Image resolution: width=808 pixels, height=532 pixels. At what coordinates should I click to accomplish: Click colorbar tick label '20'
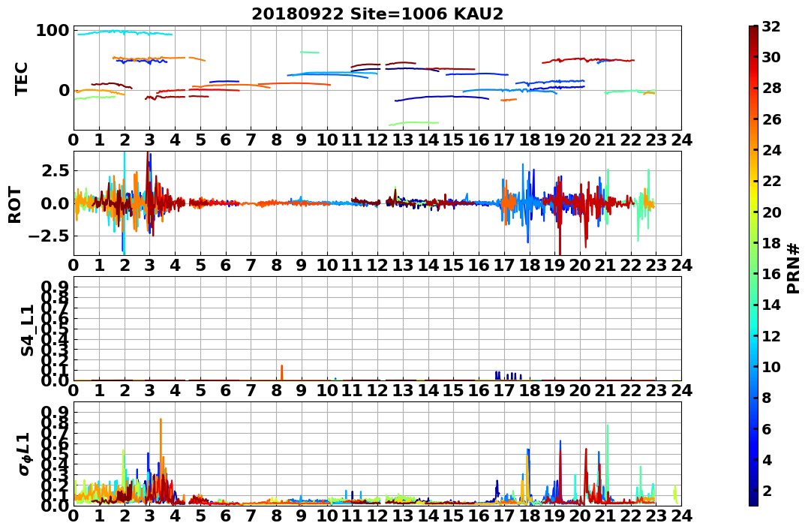point(771,212)
